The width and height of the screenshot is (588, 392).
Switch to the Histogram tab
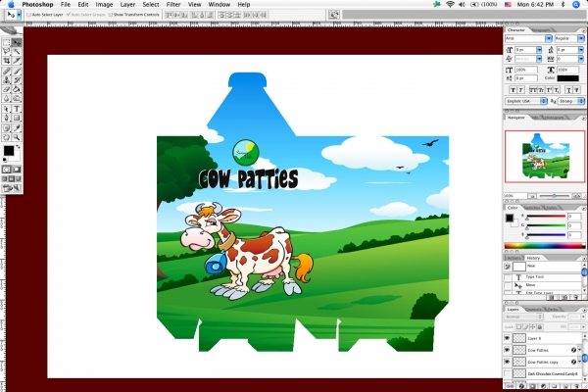pyautogui.click(x=554, y=118)
